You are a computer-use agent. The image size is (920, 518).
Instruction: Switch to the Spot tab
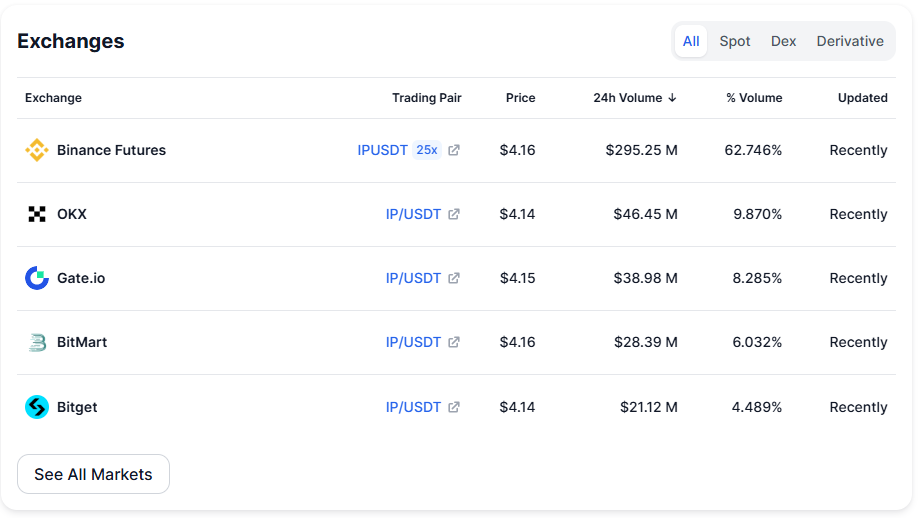pos(735,41)
